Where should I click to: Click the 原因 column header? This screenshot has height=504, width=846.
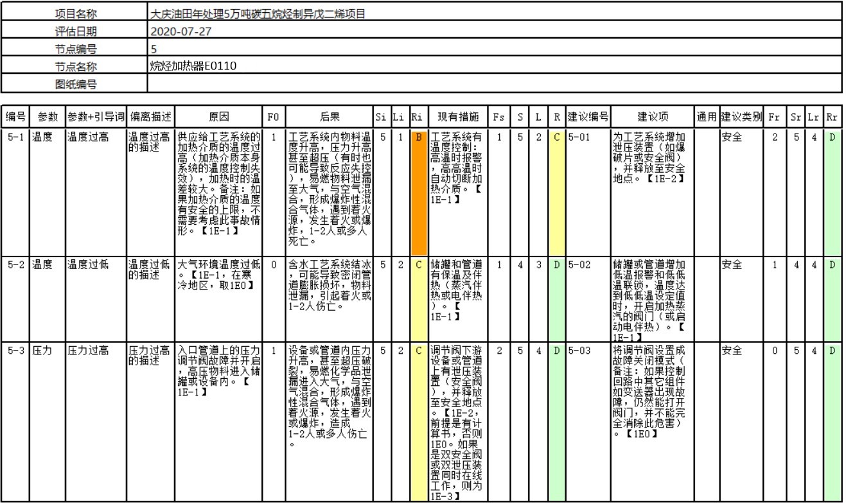click(218, 117)
